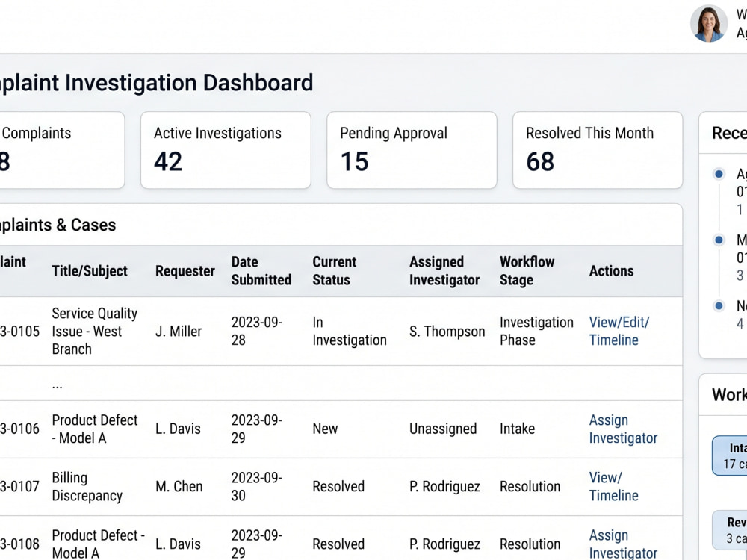Select the Intake workflow stage cell
This screenshot has width=747, height=560.
coord(517,429)
